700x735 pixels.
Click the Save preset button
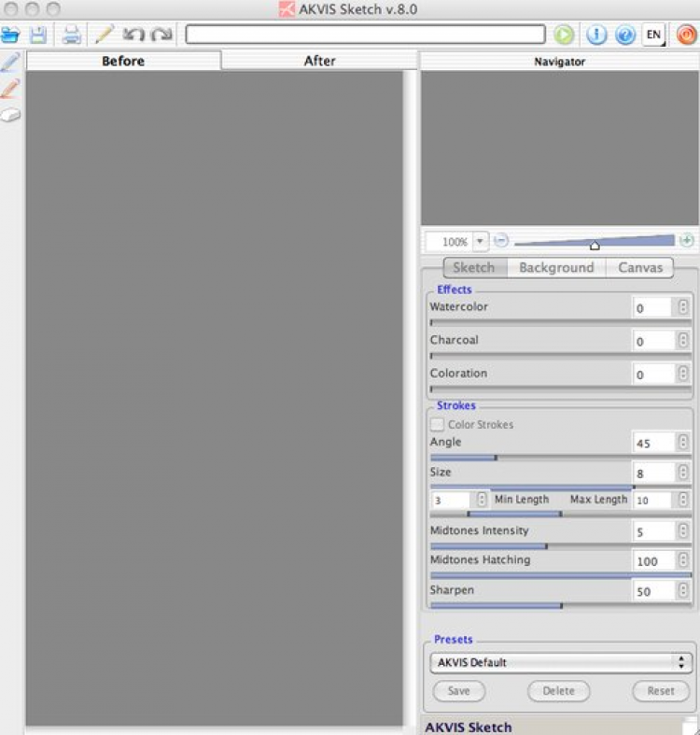coord(458,691)
